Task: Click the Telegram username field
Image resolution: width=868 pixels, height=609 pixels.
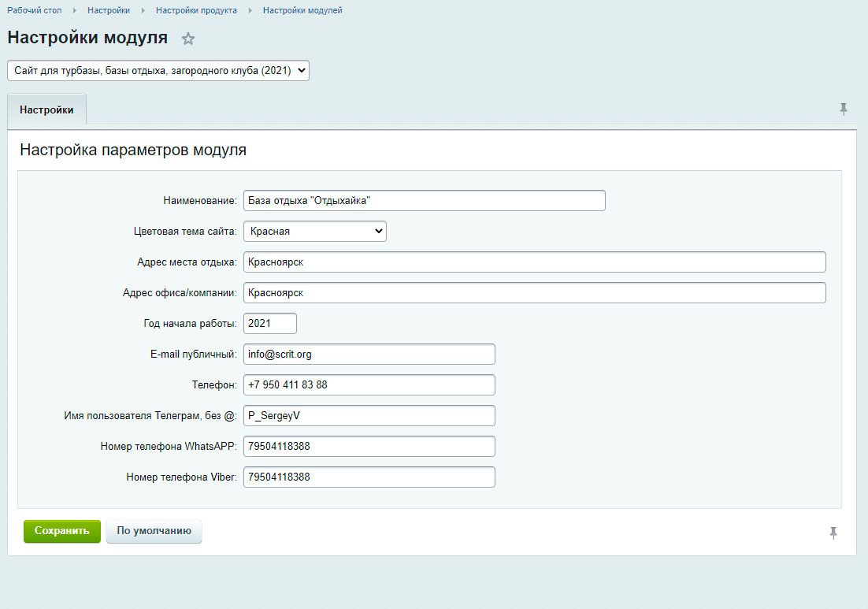Action: point(369,416)
